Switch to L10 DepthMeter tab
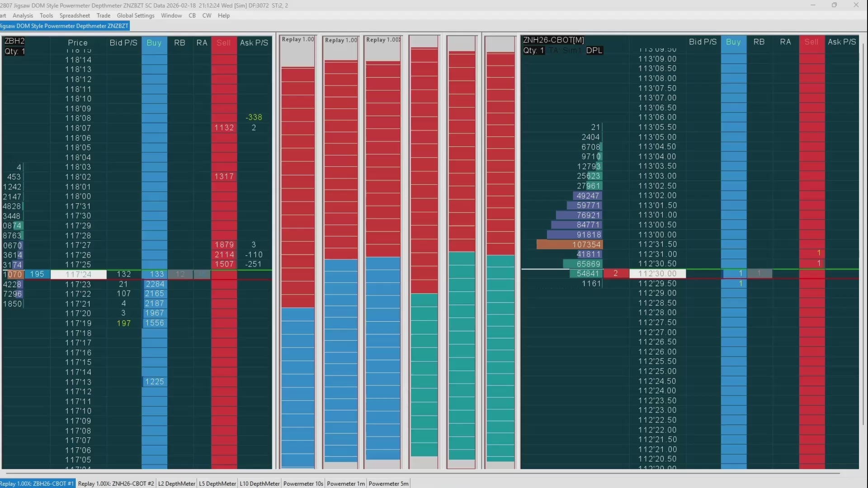868x488 pixels. [259, 483]
